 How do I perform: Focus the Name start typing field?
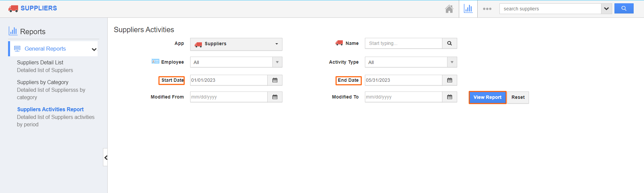(x=404, y=43)
